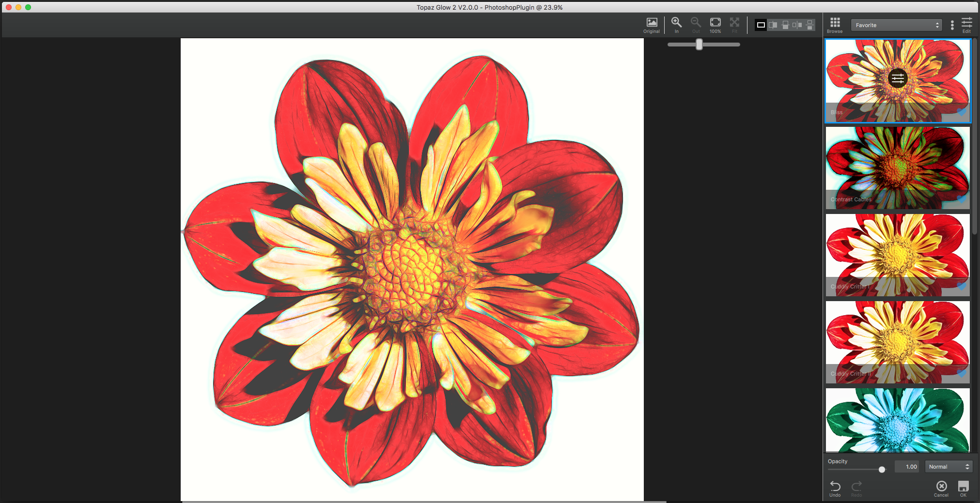Toggle favorite heart on Contrast Cables
980x503 pixels.
coord(962,199)
